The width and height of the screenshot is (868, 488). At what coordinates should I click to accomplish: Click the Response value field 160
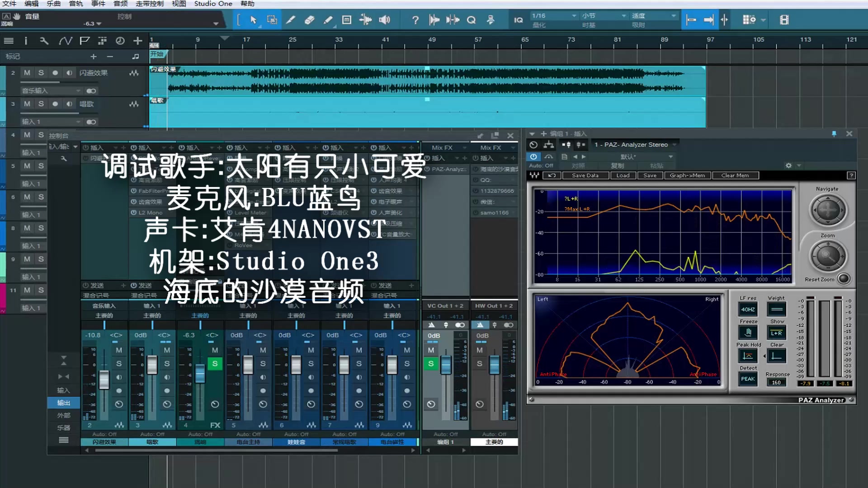[777, 382]
